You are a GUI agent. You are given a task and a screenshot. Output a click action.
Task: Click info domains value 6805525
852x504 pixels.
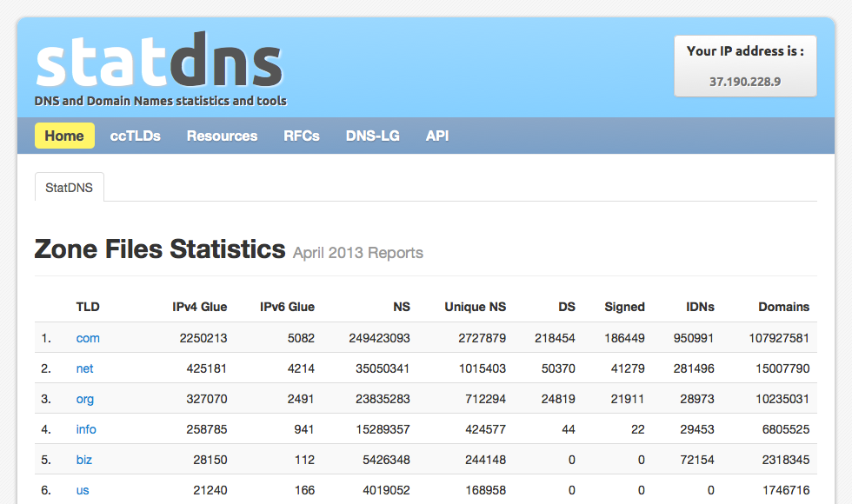pyautogui.click(x=786, y=429)
